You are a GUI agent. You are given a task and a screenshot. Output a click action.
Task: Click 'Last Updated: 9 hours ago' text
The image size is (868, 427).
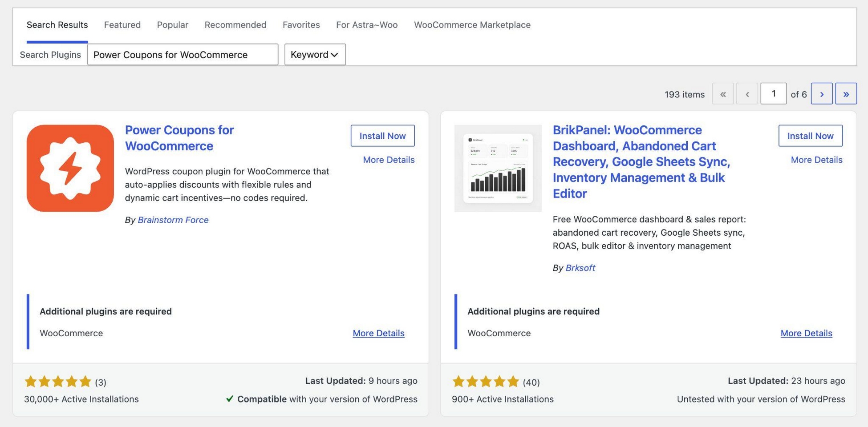(x=361, y=381)
